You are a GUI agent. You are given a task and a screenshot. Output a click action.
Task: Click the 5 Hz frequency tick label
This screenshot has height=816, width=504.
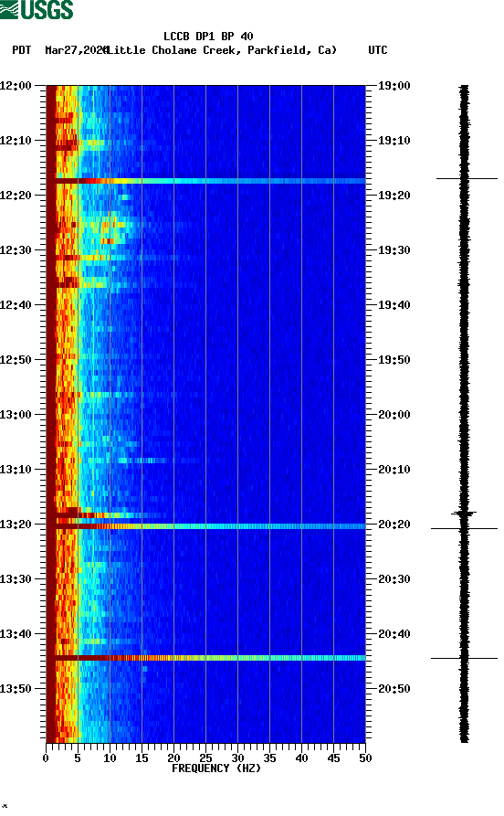tap(78, 758)
